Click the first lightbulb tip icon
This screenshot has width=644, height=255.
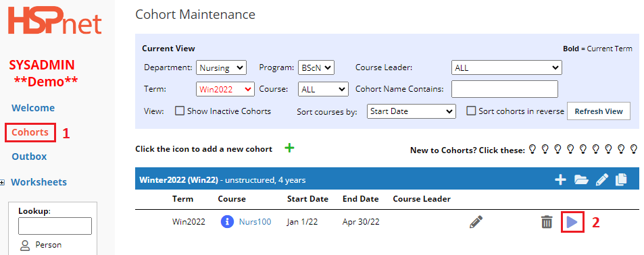pyautogui.click(x=532, y=148)
